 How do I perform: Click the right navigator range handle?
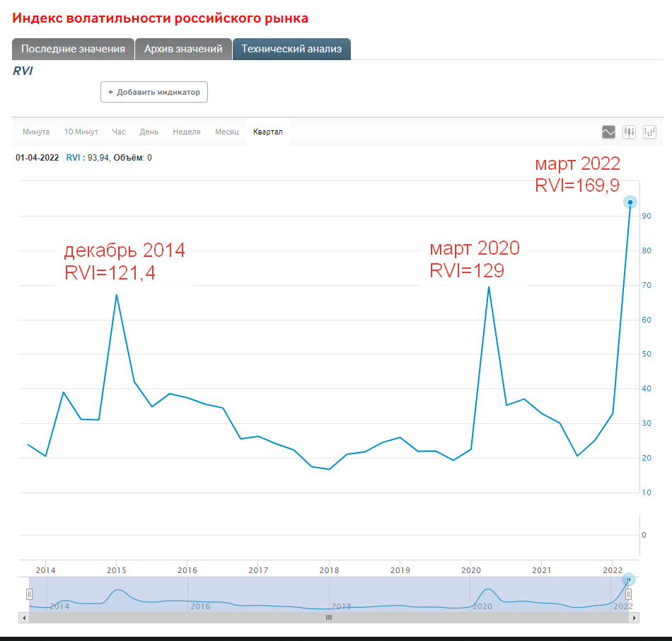point(628,594)
